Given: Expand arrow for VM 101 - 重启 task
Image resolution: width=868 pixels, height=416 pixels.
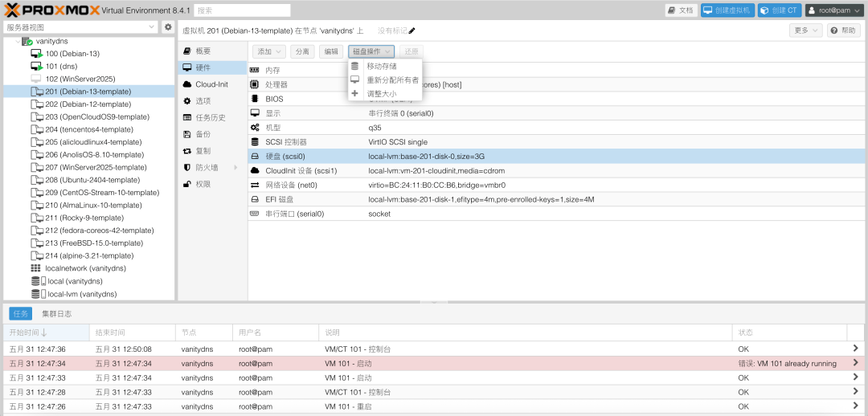Looking at the screenshot, I should tap(856, 406).
